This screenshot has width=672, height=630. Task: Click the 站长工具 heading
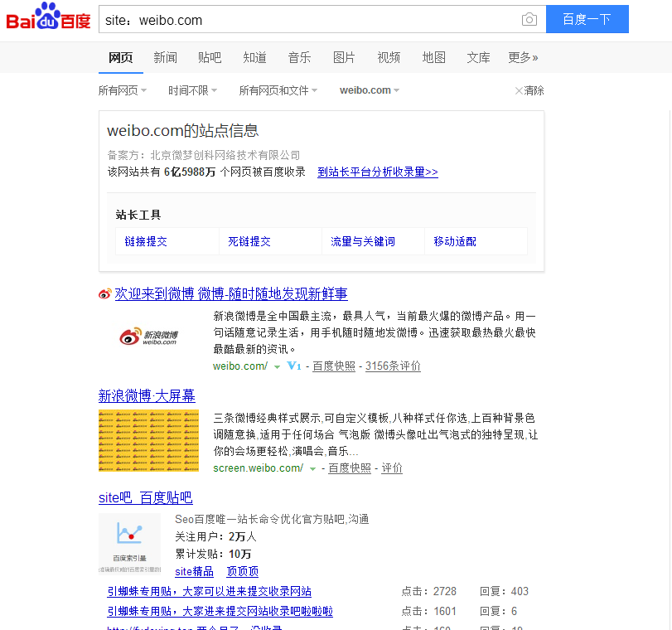click(138, 215)
